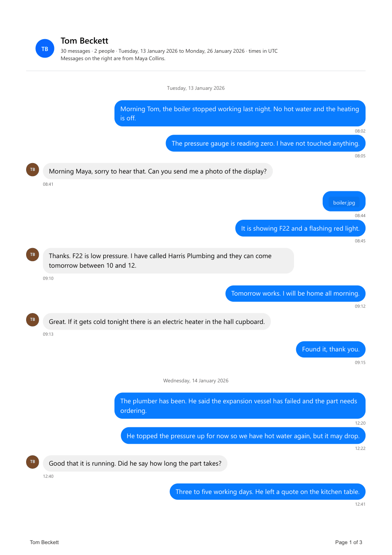Click 'It is showing F22' message bubble

coord(301,228)
